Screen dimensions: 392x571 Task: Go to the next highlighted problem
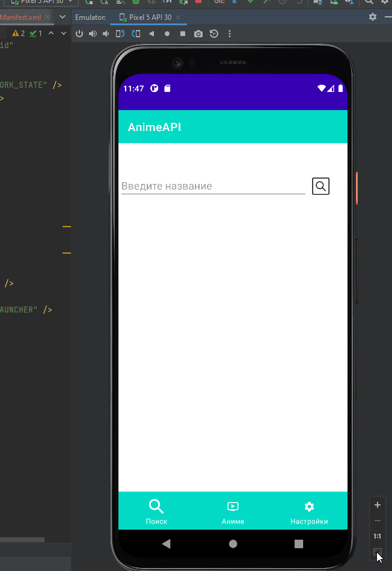(x=63, y=34)
